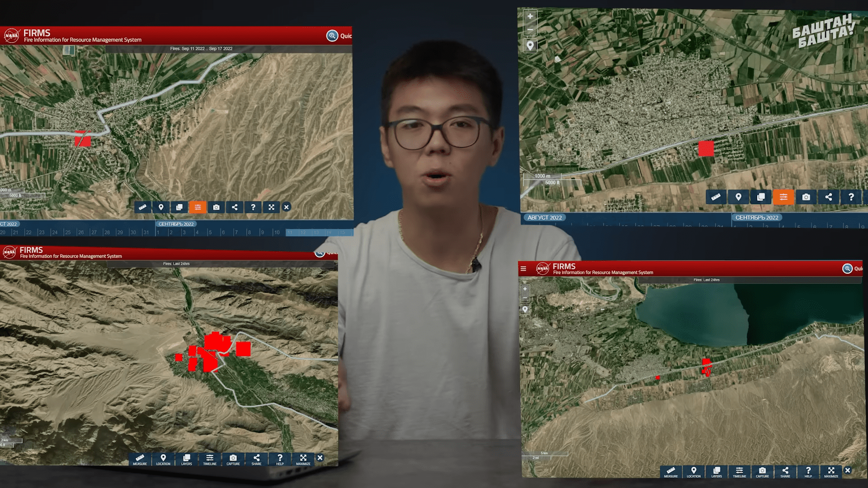Share map from top-left FIRMS window
868x488 pixels.
[x=235, y=207]
